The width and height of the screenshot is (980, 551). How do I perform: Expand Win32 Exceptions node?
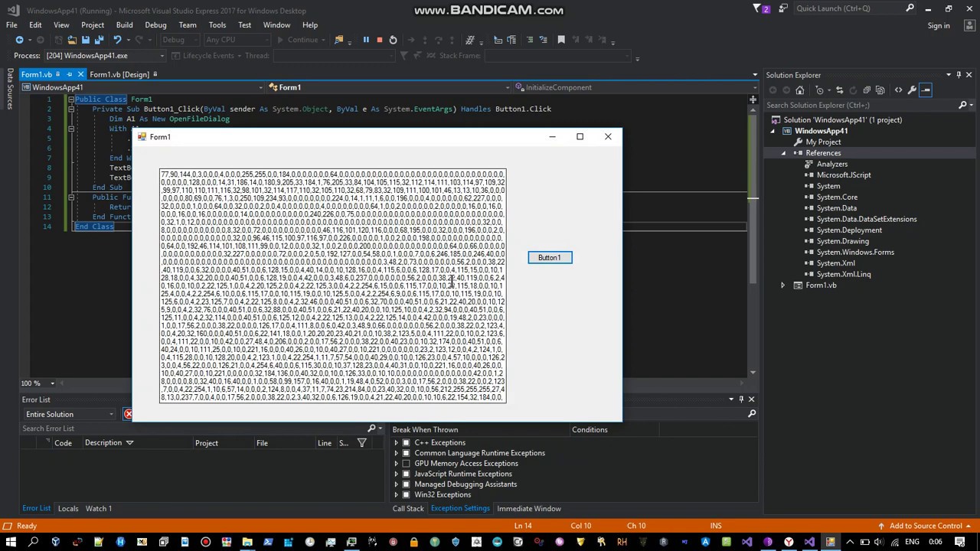click(x=397, y=495)
